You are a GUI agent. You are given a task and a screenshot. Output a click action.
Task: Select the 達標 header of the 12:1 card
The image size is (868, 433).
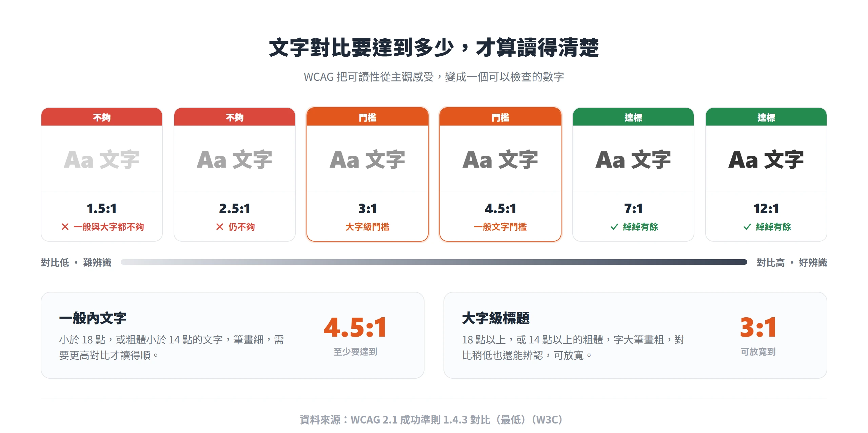point(766,117)
